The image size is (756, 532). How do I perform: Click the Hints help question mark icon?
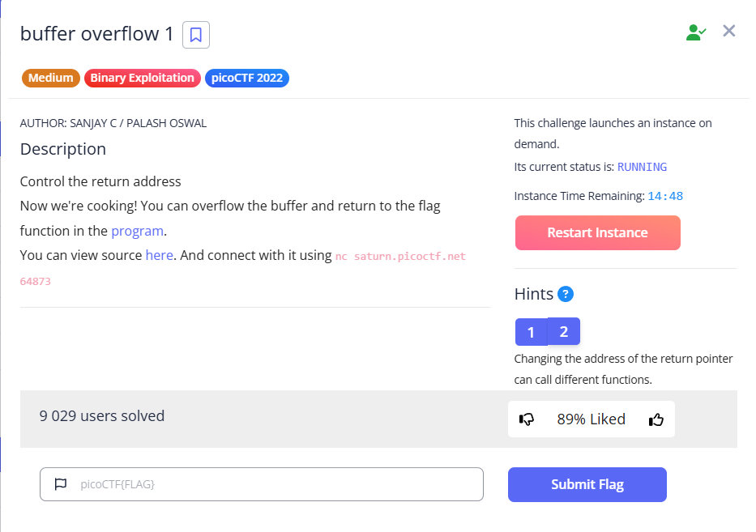[x=566, y=294]
